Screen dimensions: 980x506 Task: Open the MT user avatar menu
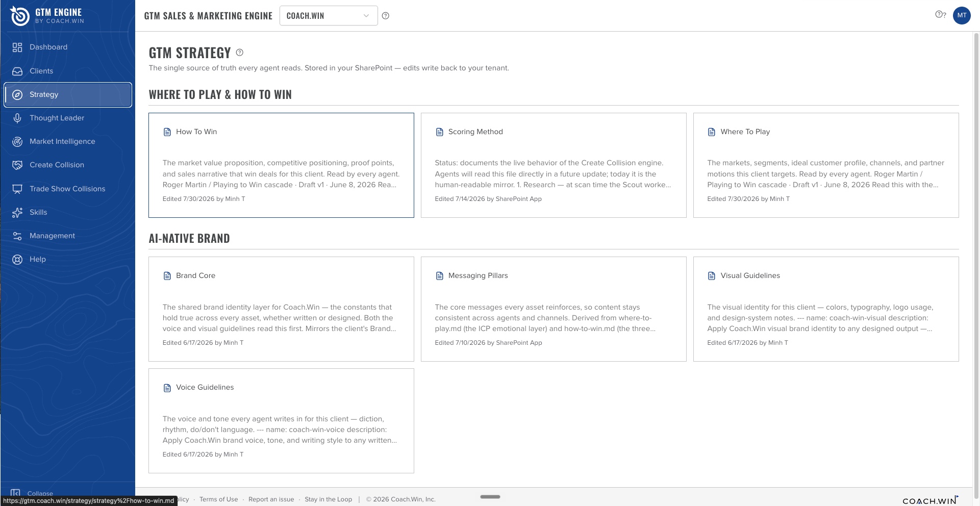(x=962, y=15)
